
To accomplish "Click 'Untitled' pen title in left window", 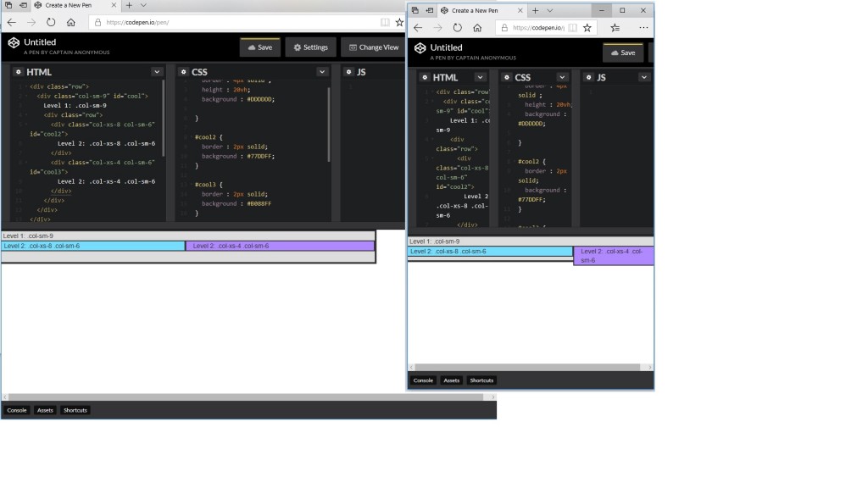I will point(40,42).
